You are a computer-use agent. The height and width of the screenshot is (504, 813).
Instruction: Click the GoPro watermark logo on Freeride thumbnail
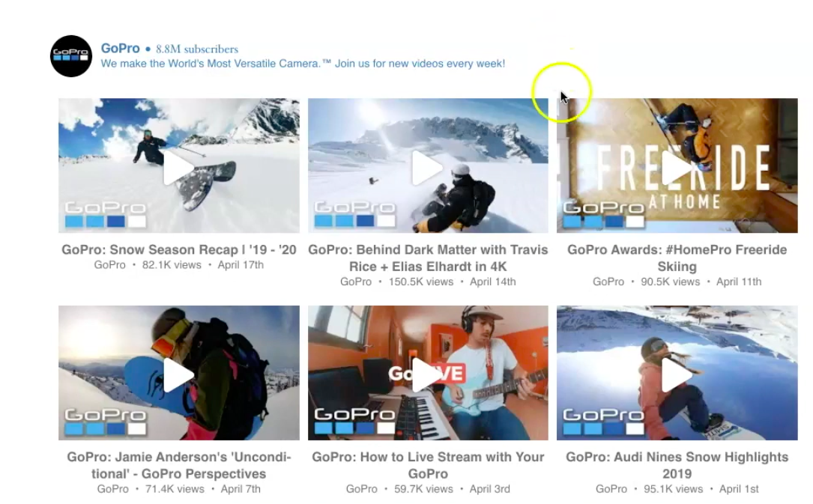(x=603, y=214)
